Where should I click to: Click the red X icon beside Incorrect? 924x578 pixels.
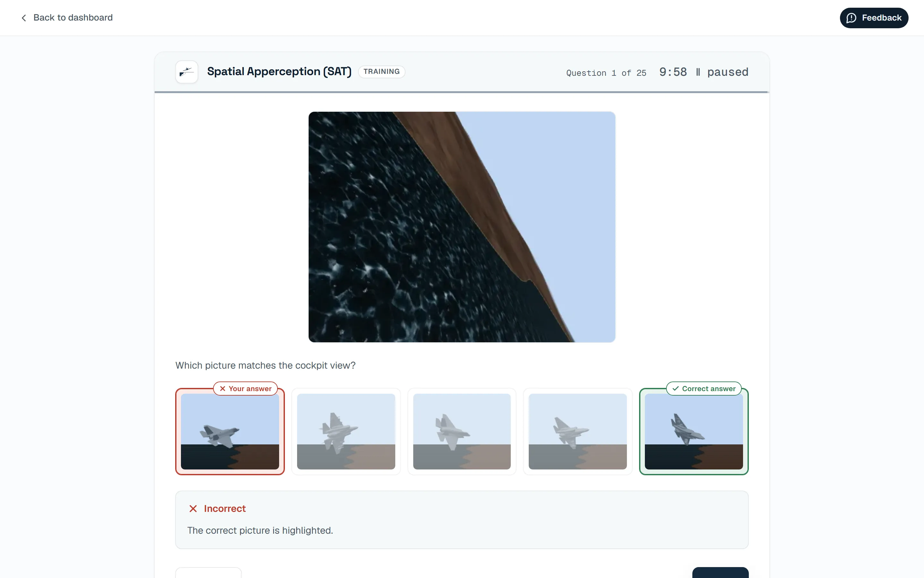tap(193, 508)
